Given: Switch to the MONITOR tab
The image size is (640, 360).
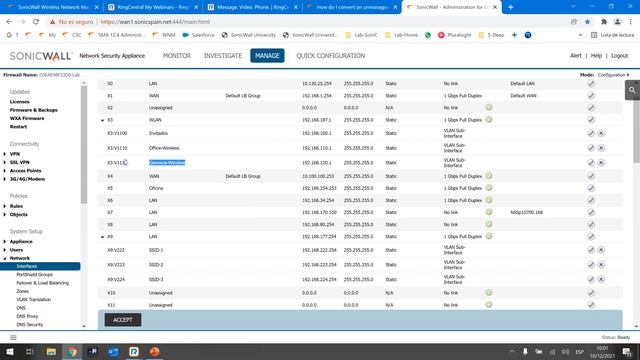Looking at the screenshot, I should (177, 56).
